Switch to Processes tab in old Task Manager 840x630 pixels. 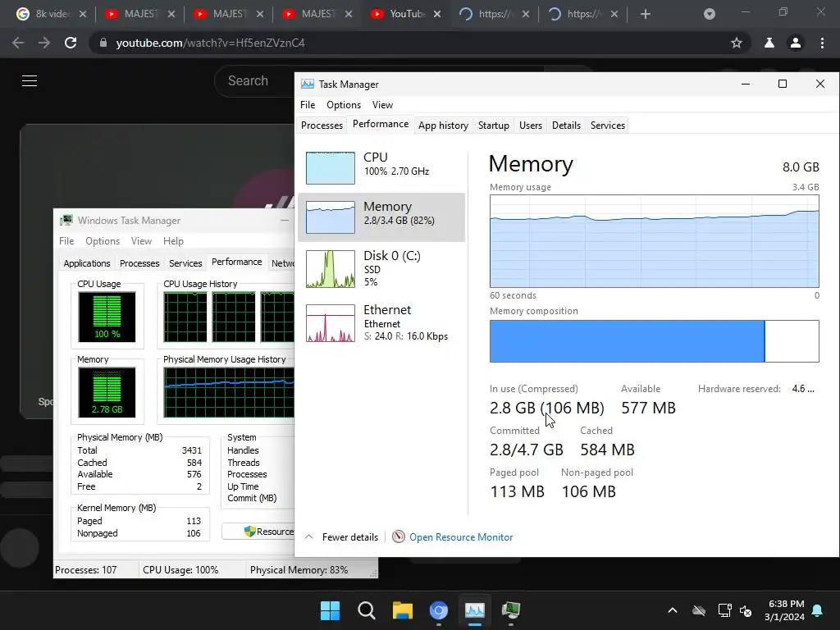pos(139,263)
